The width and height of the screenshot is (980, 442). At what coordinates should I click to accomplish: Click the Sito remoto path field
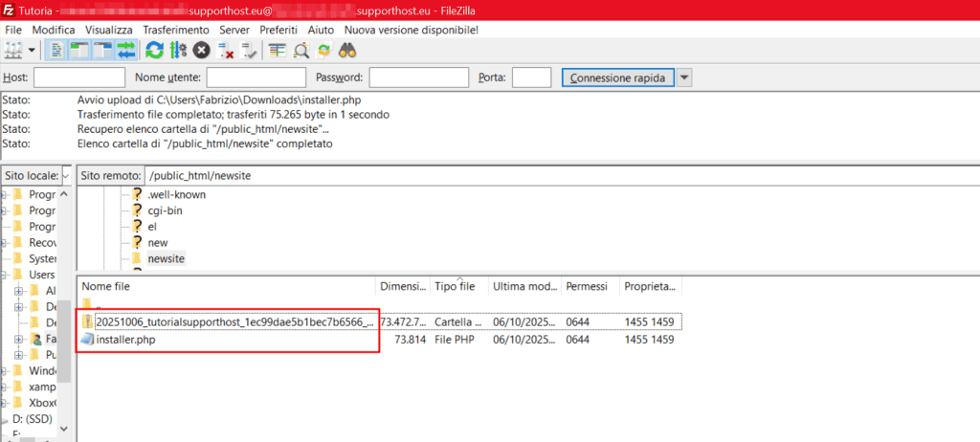pyautogui.click(x=561, y=176)
